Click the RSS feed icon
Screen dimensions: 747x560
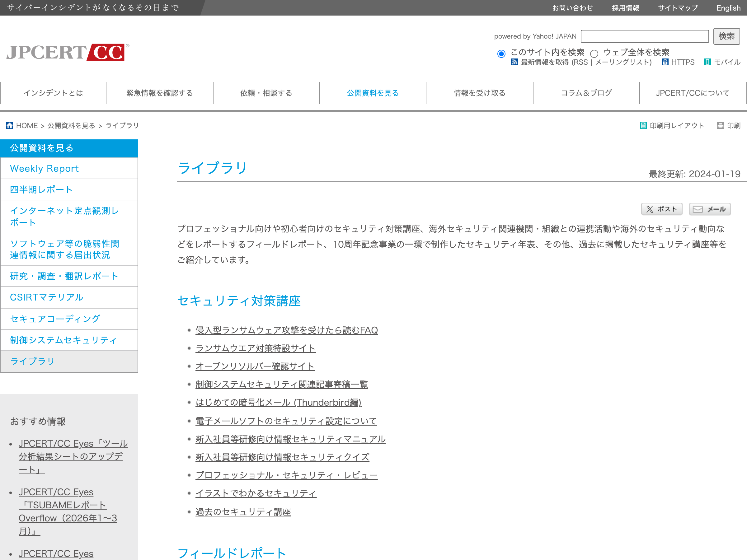tap(514, 62)
